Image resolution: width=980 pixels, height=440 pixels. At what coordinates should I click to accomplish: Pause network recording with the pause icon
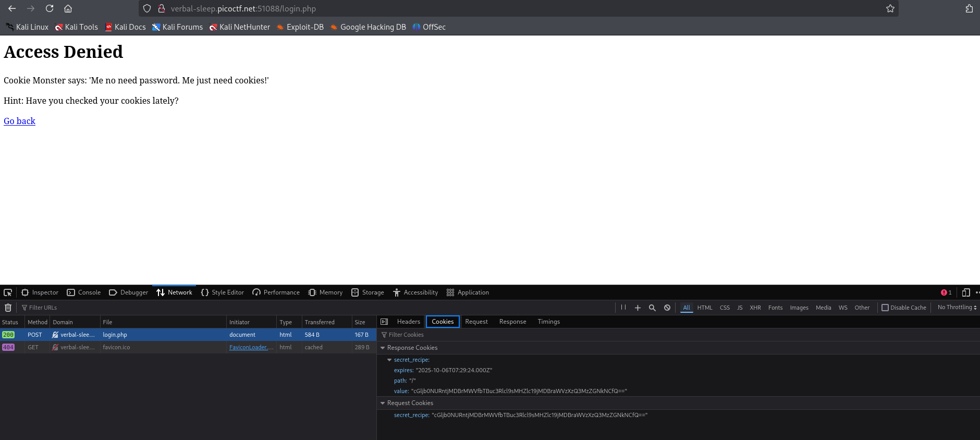click(623, 308)
